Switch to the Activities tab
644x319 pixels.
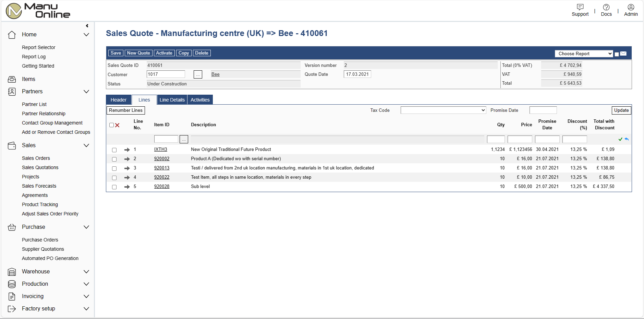pyautogui.click(x=200, y=100)
